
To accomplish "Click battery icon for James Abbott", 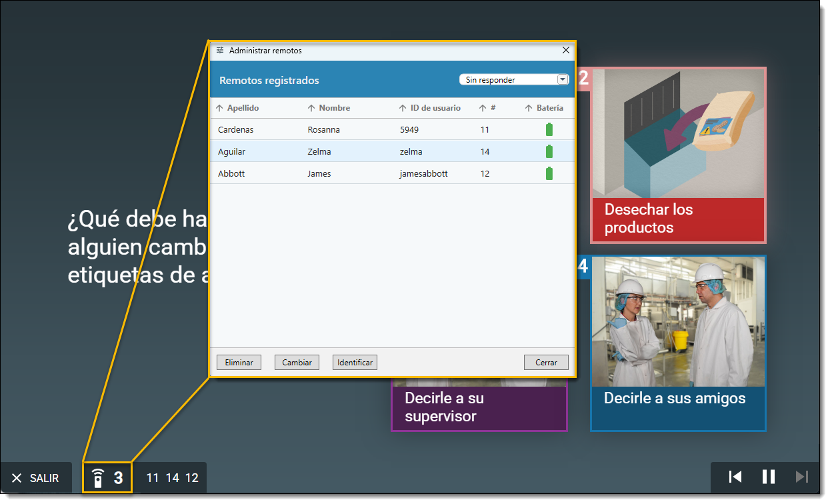I will (549, 174).
